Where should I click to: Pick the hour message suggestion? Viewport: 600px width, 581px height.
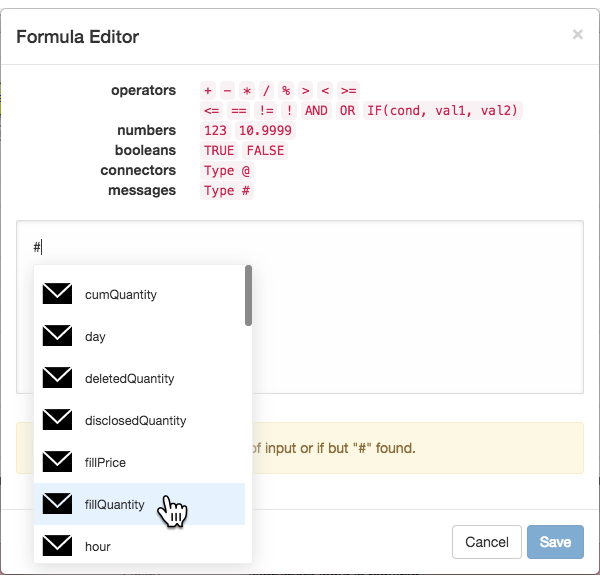(139, 546)
